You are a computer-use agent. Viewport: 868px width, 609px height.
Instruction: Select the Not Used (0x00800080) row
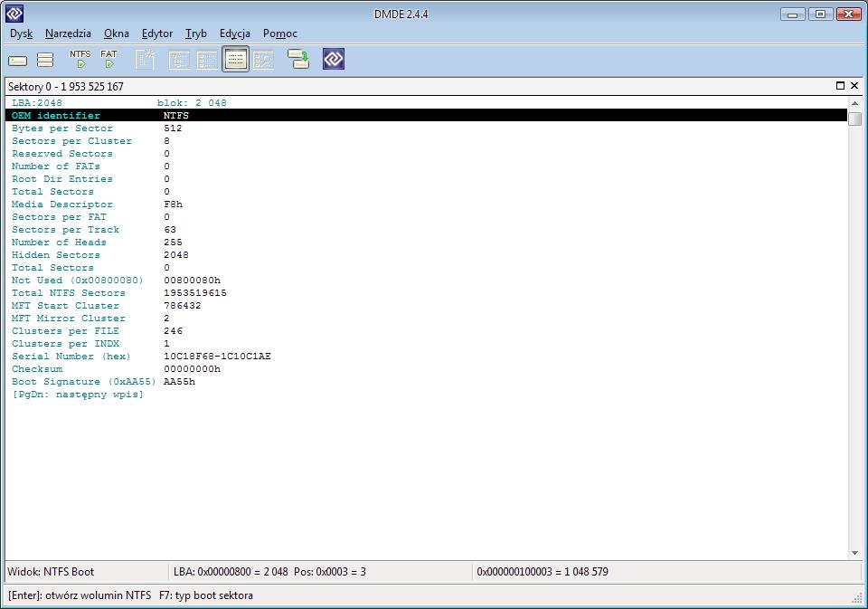pyautogui.click(x=426, y=281)
